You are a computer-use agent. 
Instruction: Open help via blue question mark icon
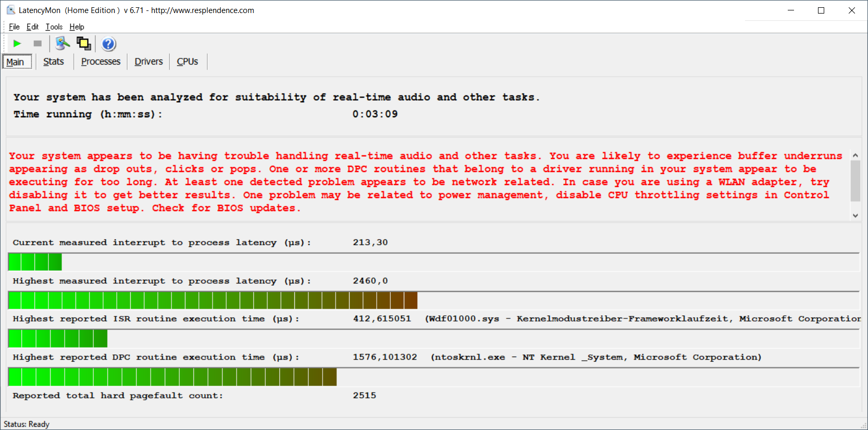click(x=108, y=44)
